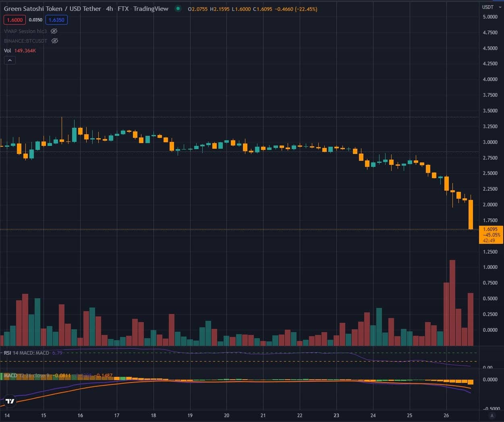504x422 pixels.
Task: Open the USDT currency dropdown
Action: pyautogui.click(x=492, y=7)
